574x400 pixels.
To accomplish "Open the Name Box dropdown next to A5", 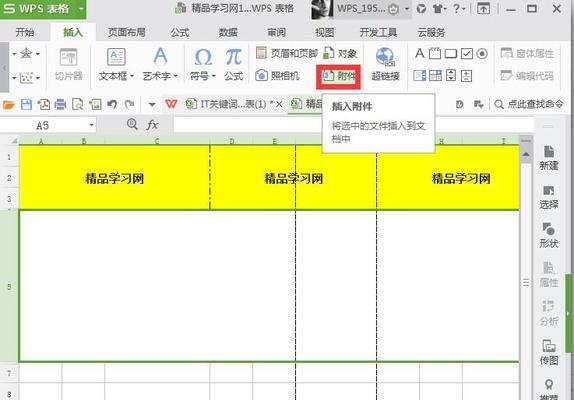I will (x=91, y=126).
